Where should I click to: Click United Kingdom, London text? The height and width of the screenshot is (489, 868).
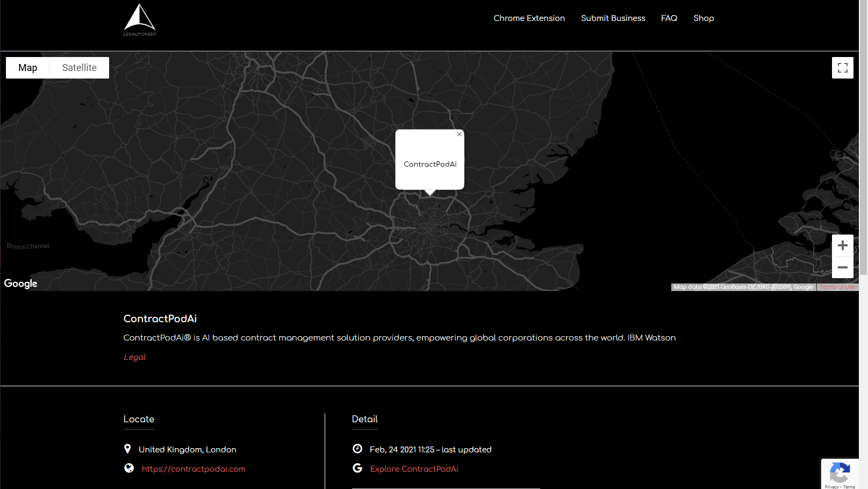coord(188,450)
